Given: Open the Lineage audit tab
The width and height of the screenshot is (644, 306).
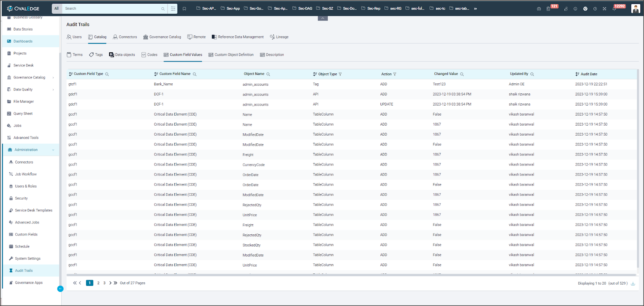Looking at the screenshot, I should (x=279, y=37).
